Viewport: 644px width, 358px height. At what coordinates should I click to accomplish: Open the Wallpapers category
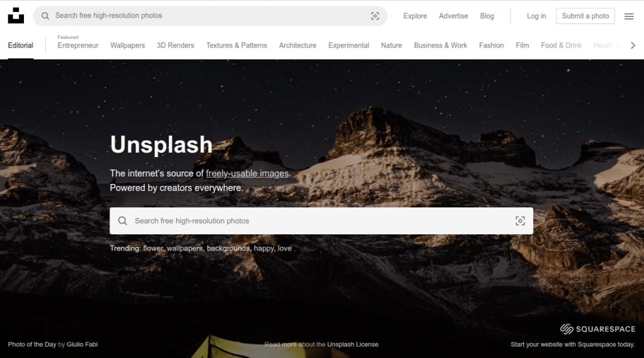(x=127, y=45)
